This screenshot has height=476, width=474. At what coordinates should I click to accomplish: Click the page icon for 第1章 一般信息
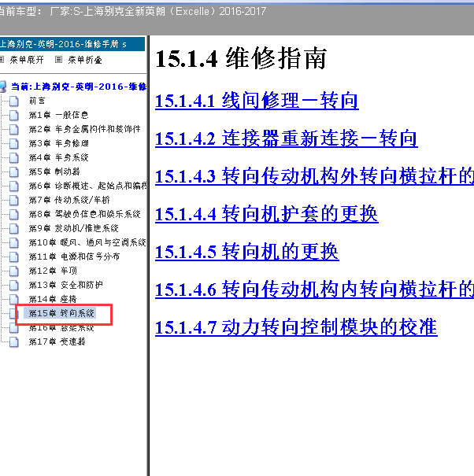(x=14, y=115)
